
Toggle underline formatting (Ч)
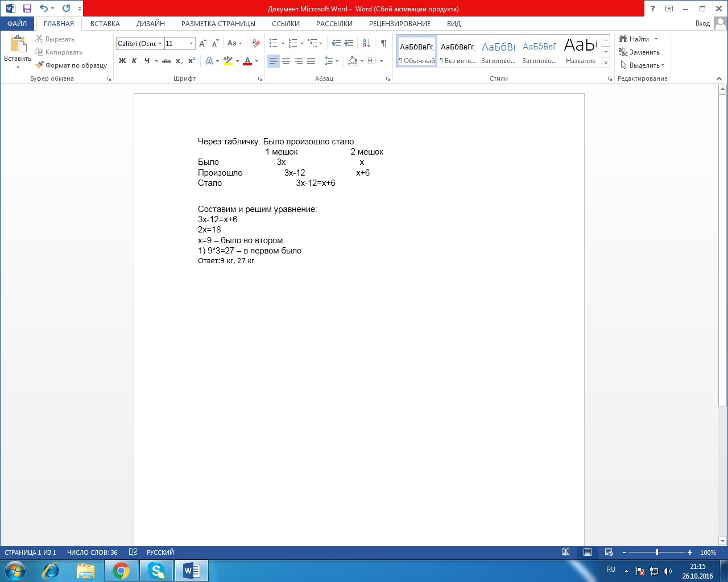(x=147, y=61)
